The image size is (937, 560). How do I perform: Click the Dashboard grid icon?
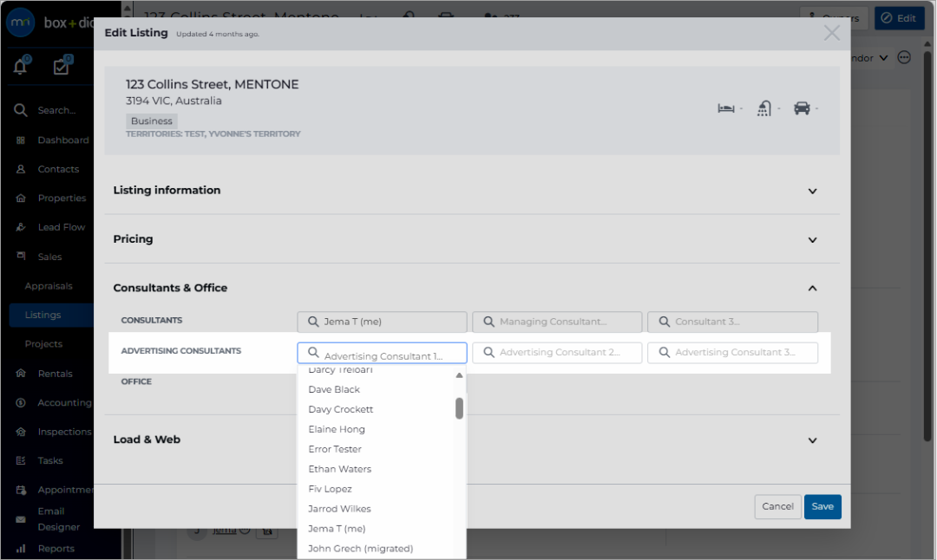coord(21,140)
